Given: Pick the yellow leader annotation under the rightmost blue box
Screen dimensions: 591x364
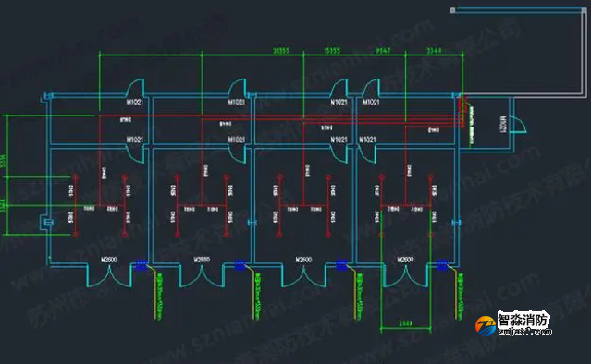Looking at the screenshot, I should pyautogui.click(x=460, y=297).
